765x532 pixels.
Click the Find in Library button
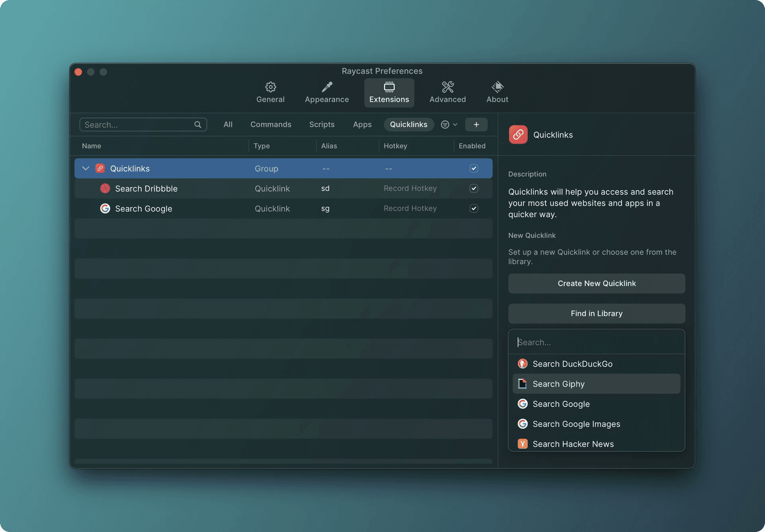click(x=596, y=313)
